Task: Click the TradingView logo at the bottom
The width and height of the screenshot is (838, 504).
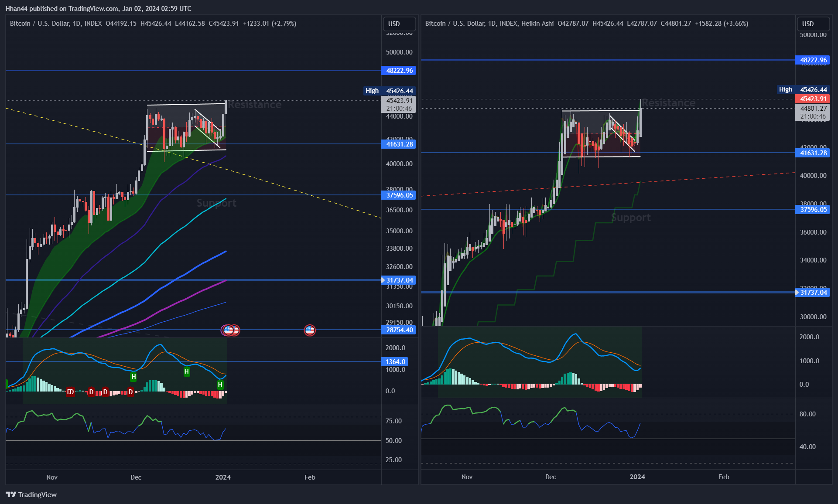Action: pyautogui.click(x=31, y=494)
